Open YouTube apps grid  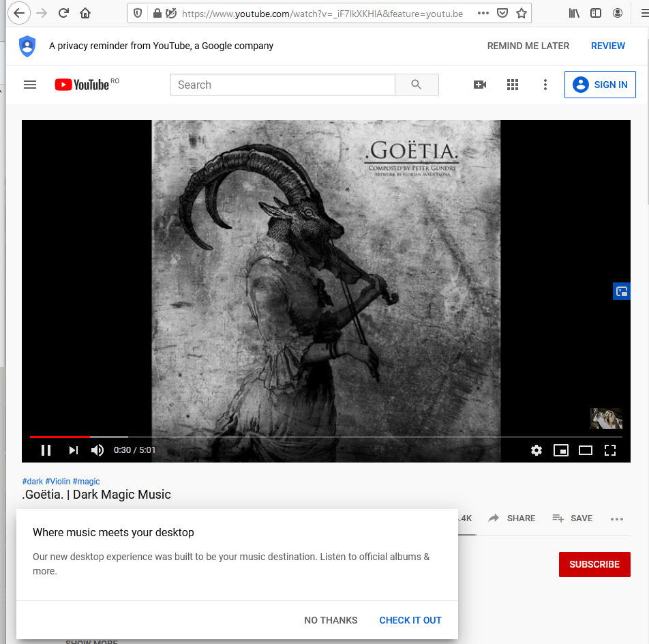(x=513, y=85)
